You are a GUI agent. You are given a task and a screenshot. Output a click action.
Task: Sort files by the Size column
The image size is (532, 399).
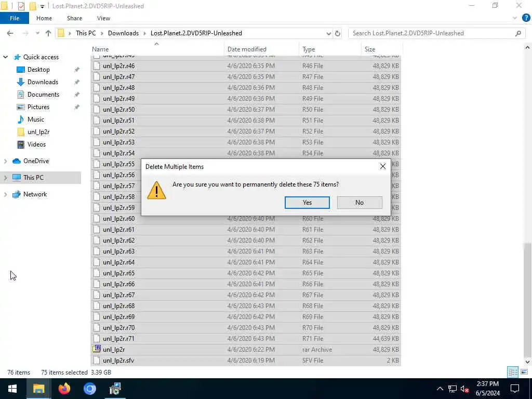(x=382, y=49)
